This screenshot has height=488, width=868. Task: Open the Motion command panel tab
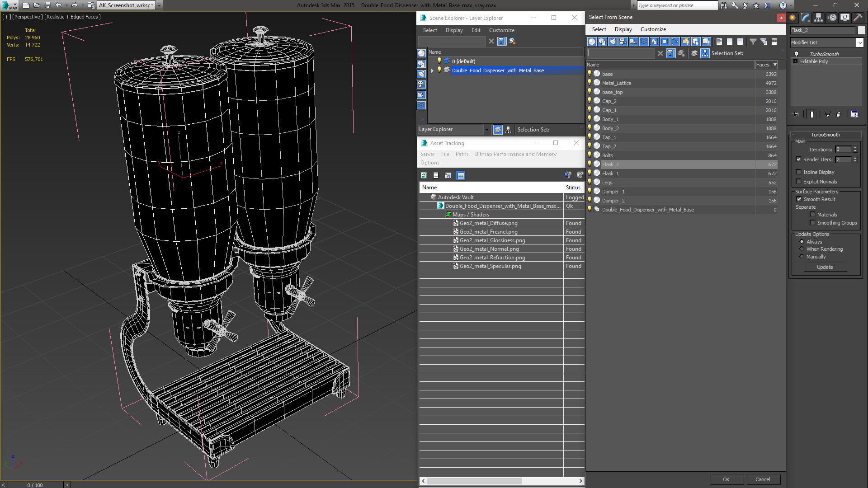click(832, 18)
